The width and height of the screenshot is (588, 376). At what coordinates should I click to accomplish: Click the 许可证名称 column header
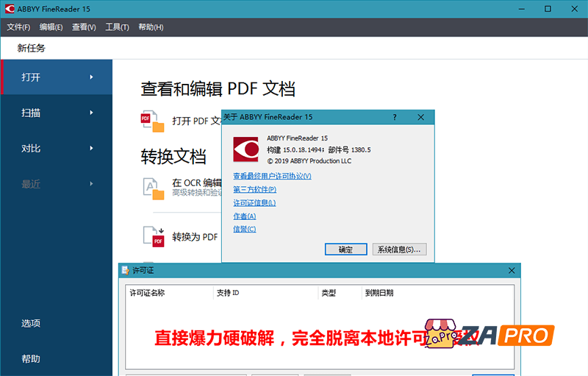[147, 293]
